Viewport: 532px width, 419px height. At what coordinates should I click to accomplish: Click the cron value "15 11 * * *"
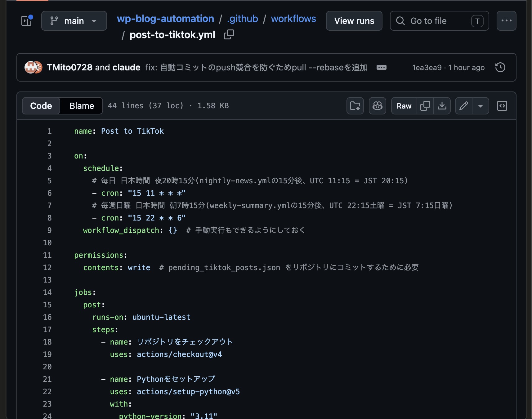click(x=157, y=193)
